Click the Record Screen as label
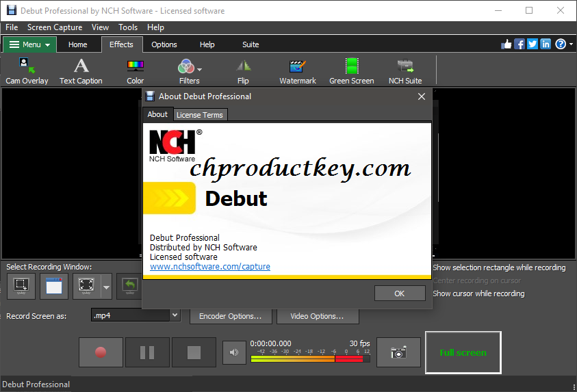This screenshot has height=392, width=577. coord(36,316)
